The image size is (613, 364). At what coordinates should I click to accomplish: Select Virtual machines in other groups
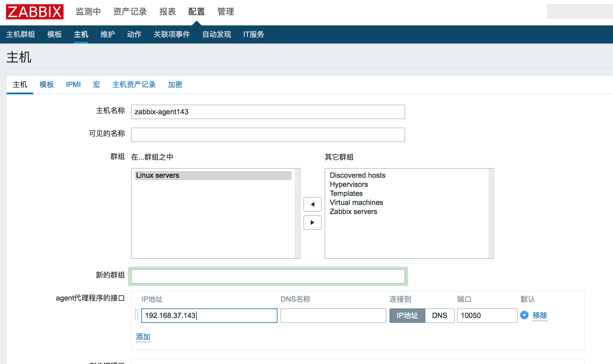coord(356,203)
